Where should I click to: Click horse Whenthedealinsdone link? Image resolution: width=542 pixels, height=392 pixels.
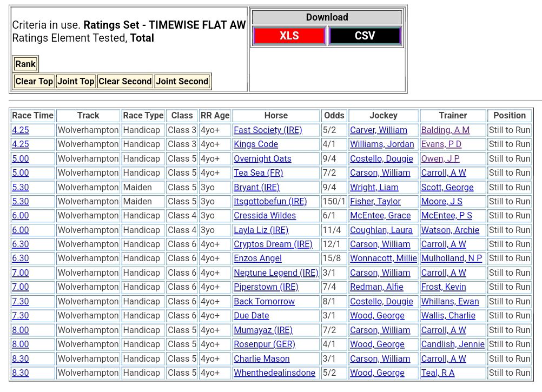274,373
